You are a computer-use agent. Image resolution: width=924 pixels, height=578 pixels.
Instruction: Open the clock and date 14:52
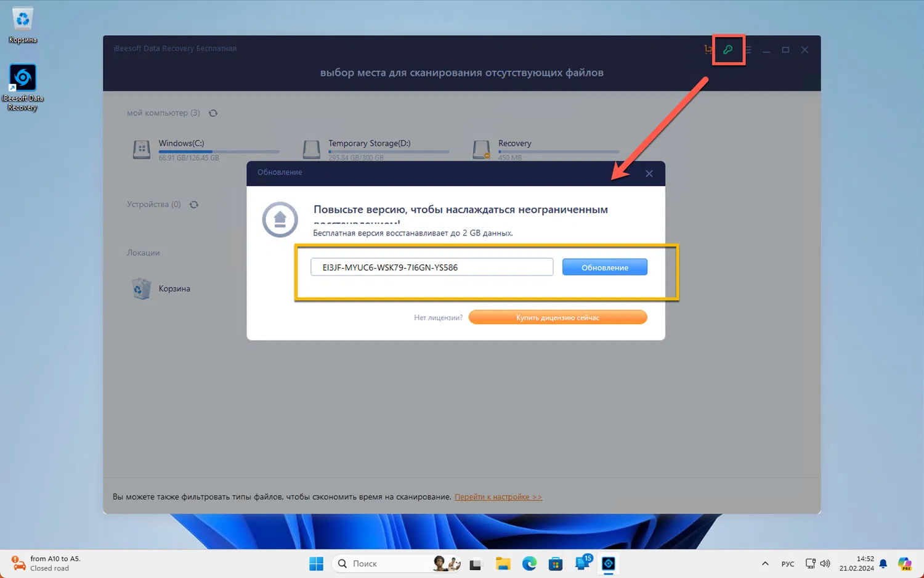point(856,564)
